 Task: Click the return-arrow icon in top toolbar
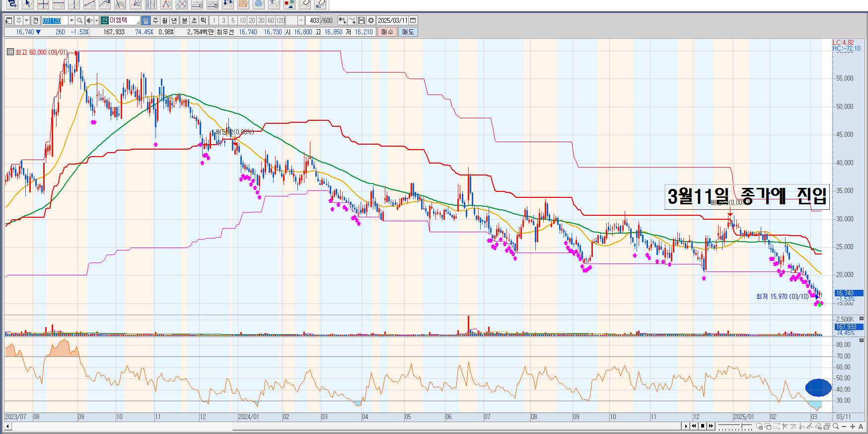(x=12, y=4)
